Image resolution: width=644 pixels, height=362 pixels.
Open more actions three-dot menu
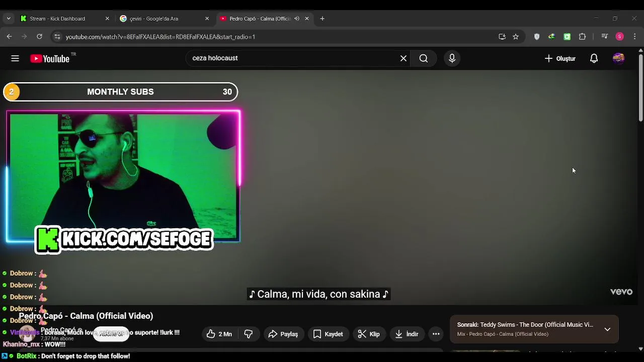coord(436,334)
